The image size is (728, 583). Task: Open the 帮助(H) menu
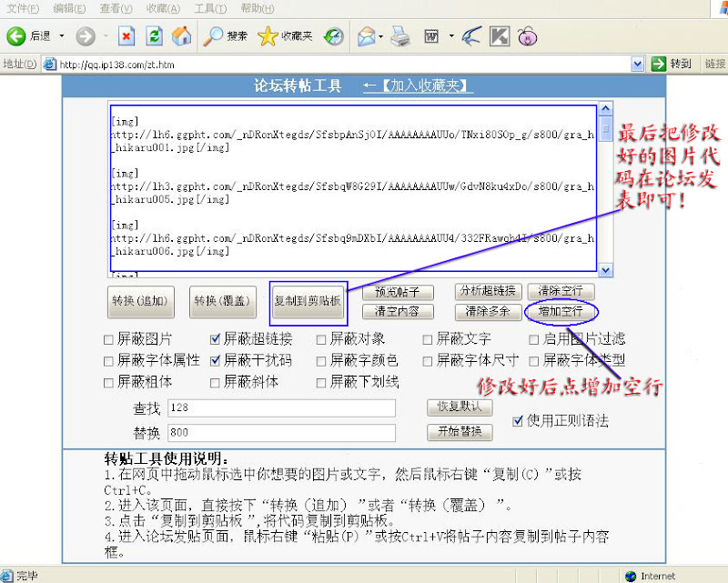(x=258, y=8)
